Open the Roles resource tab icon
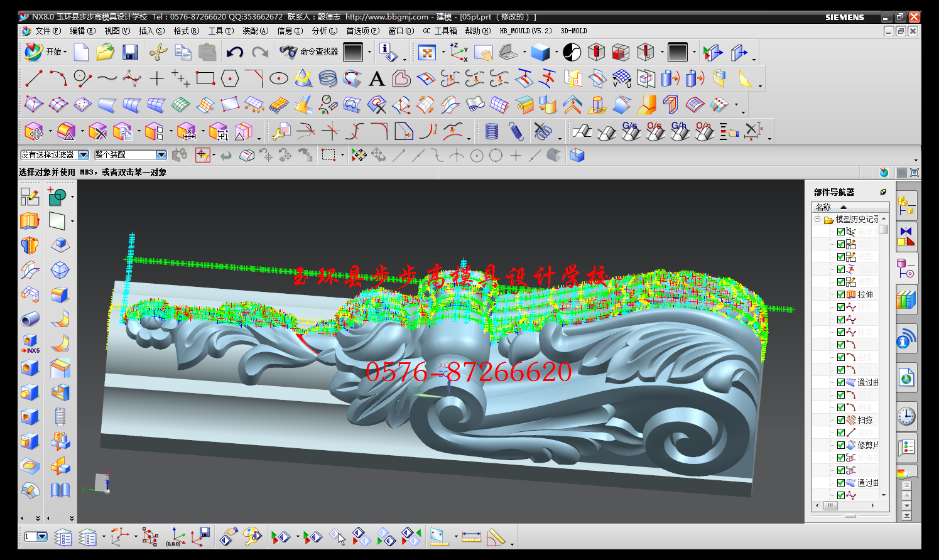 (906, 447)
